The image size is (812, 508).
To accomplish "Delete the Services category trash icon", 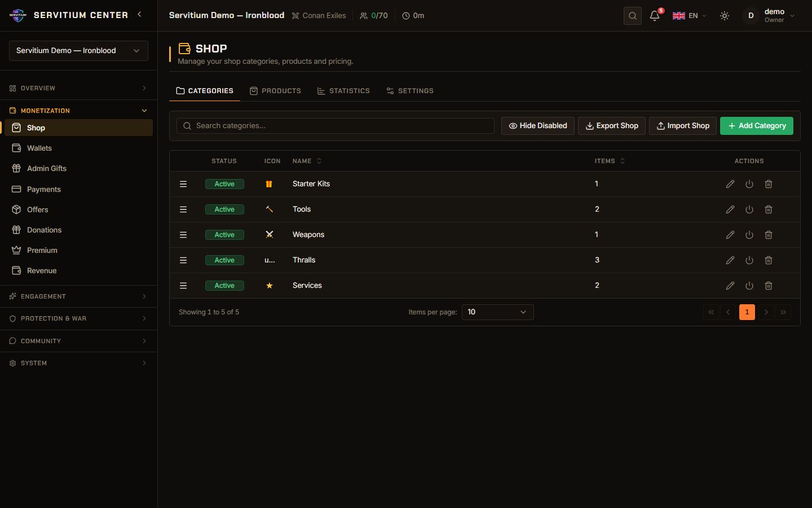I will point(769,286).
